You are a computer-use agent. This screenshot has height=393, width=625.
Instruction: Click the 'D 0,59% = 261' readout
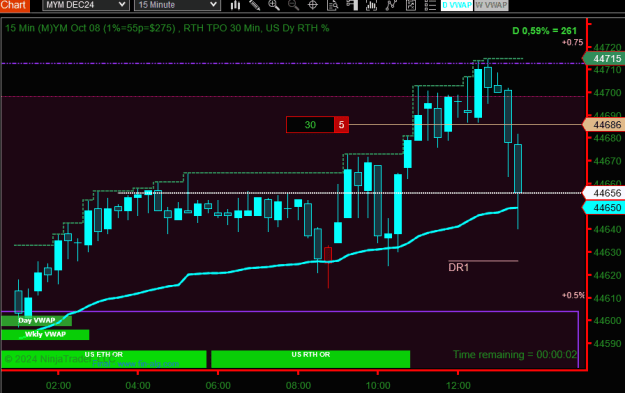[544, 31]
